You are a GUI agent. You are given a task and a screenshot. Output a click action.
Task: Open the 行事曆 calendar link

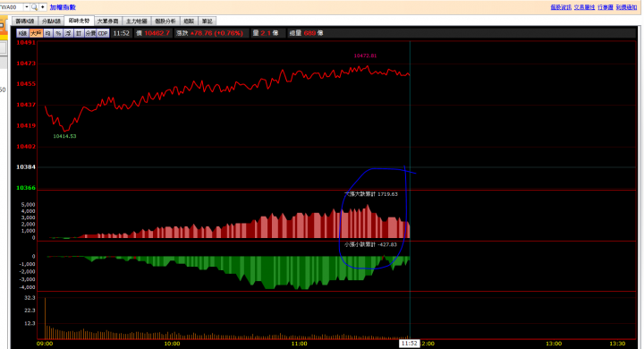[606, 7]
